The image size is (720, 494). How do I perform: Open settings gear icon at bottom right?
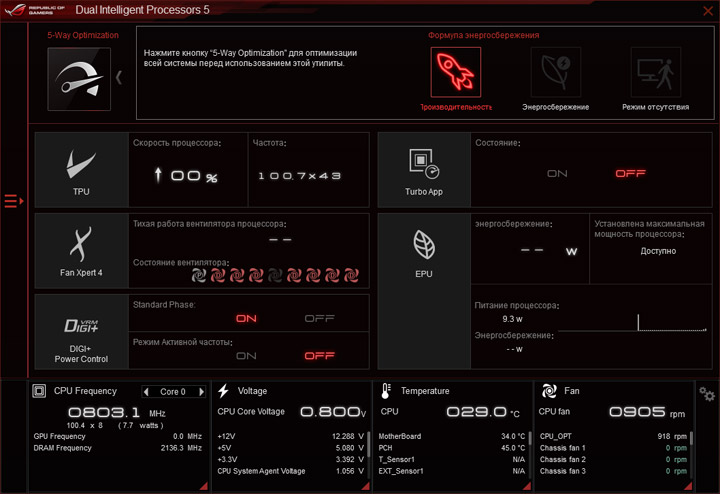[707, 394]
